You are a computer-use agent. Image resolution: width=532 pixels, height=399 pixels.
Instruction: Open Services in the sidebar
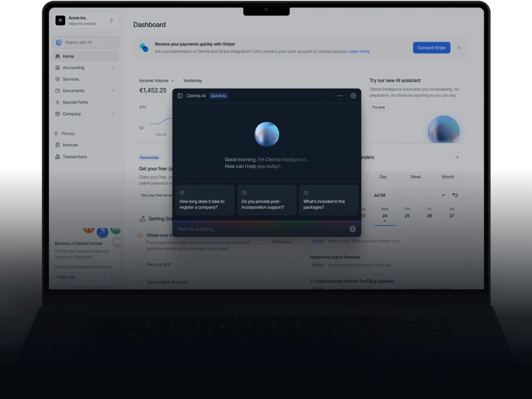[86, 79]
